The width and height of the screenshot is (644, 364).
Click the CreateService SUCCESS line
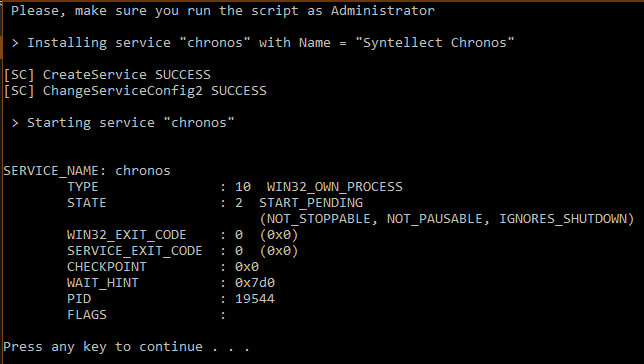point(107,75)
